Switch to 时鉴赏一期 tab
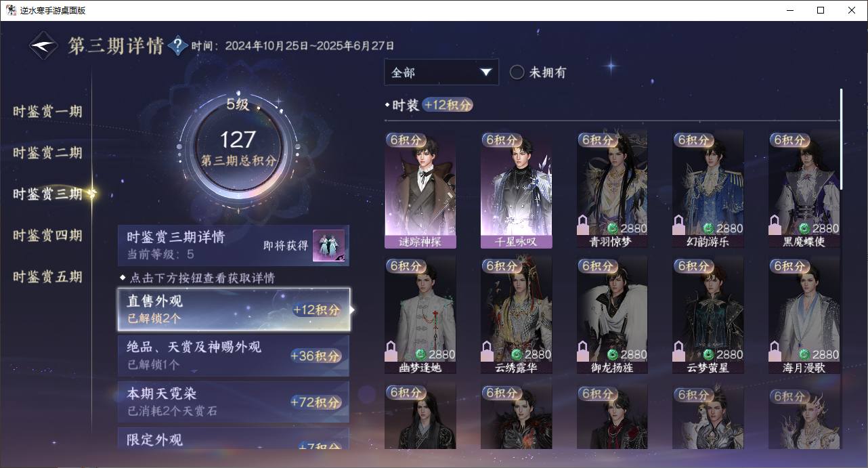The image size is (868, 468). [x=47, y=111]
